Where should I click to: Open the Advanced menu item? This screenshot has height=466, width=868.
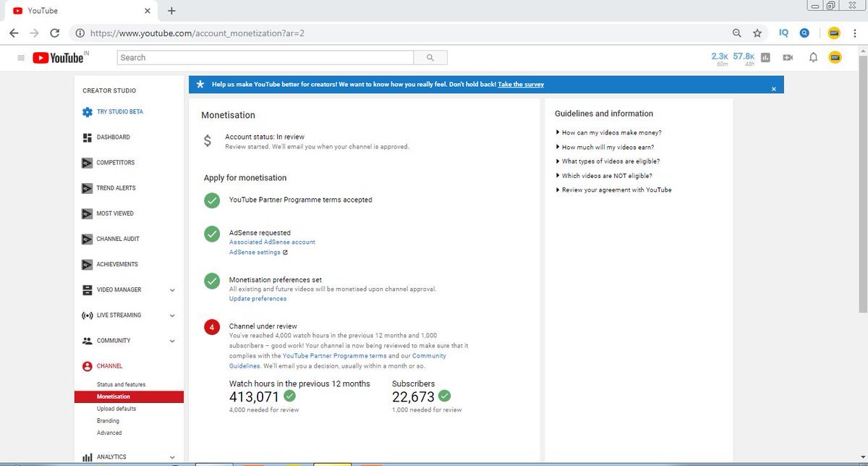(109, 433)
